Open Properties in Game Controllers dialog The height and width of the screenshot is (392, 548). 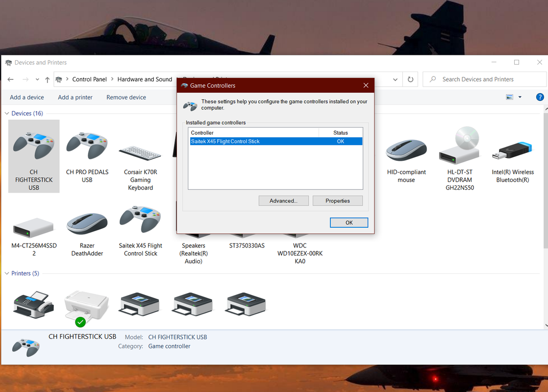[338, 201]
